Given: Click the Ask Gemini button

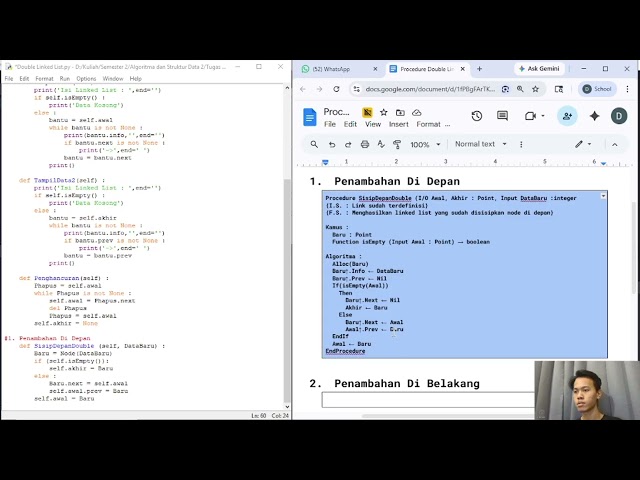Looking at the screenshot, I should point(539,69).
